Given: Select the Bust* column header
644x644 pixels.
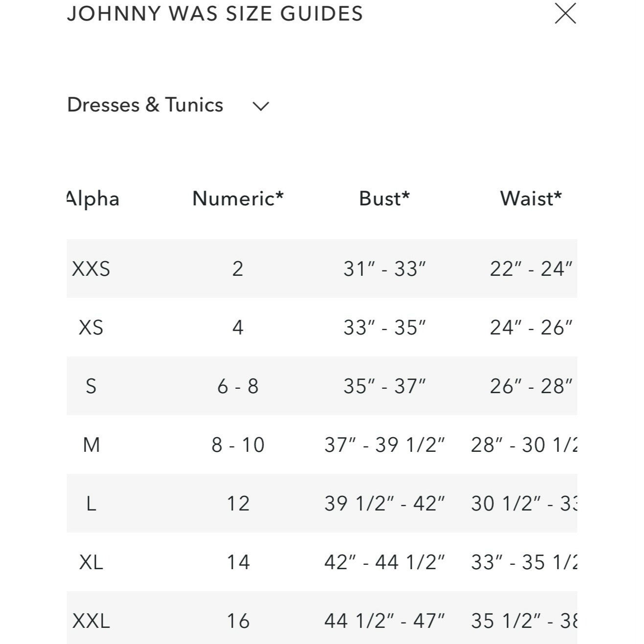Looking at the screenshot, I should click(x=384, y=199).
